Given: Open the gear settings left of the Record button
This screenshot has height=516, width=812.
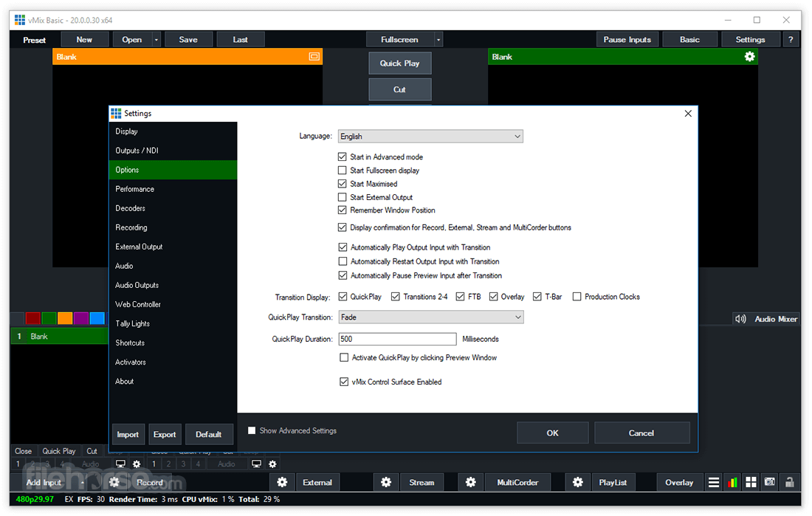Looking at the screenshot, I should point(114,482).
